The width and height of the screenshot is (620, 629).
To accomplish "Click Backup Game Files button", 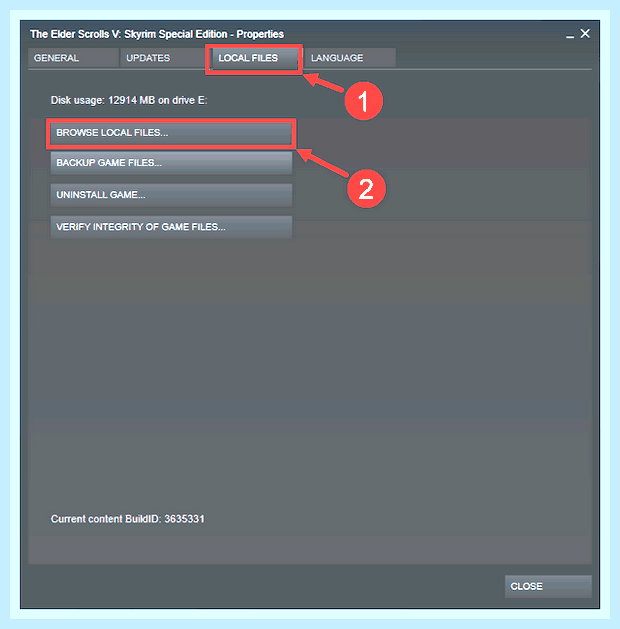I will [x=171, y=163].
